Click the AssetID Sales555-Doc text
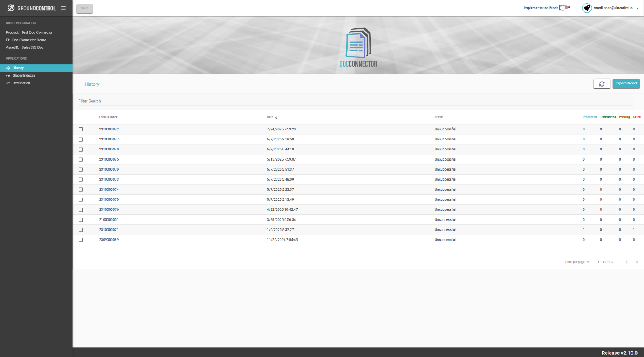The height and width of the screenshot is (357, 644). click(x=25, y=47)
